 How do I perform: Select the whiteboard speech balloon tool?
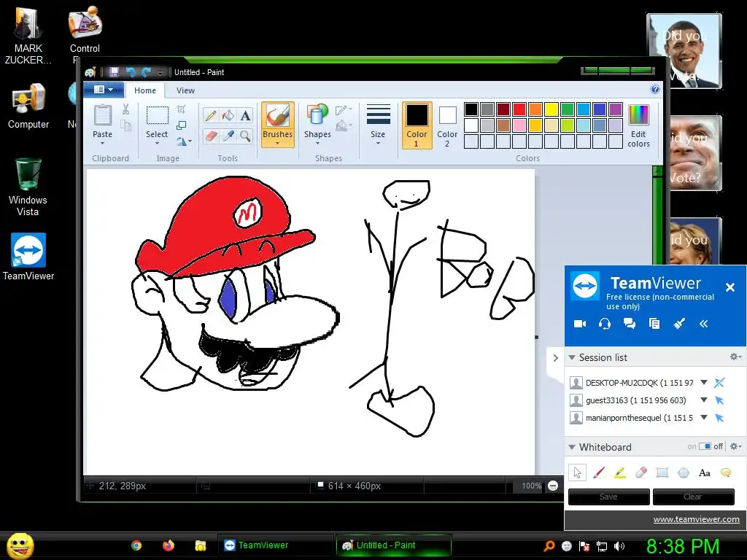(726, 472)
